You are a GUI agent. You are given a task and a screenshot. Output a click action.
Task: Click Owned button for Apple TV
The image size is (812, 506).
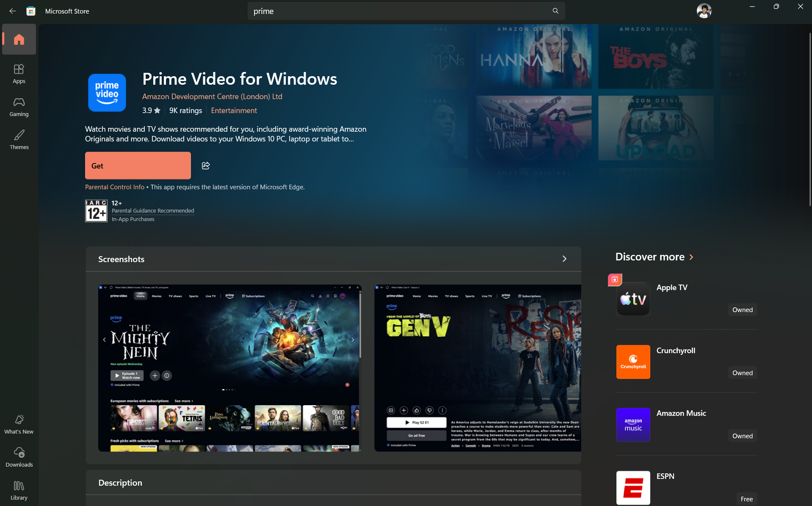(x=742, y=310)
